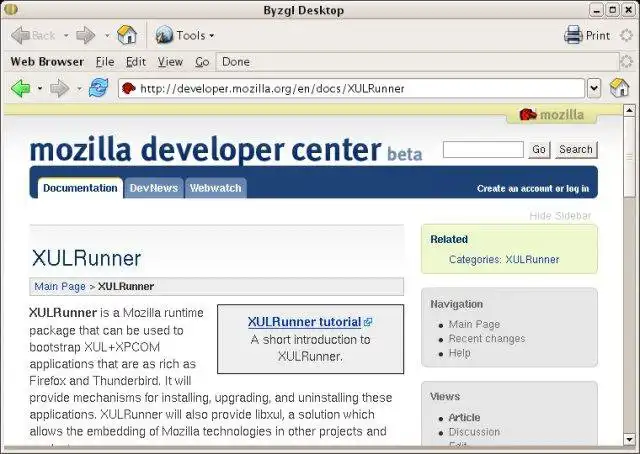The image size is (640, 454).
Task: Click the scrollbar down arrow
Action: [x=629, y=439]
